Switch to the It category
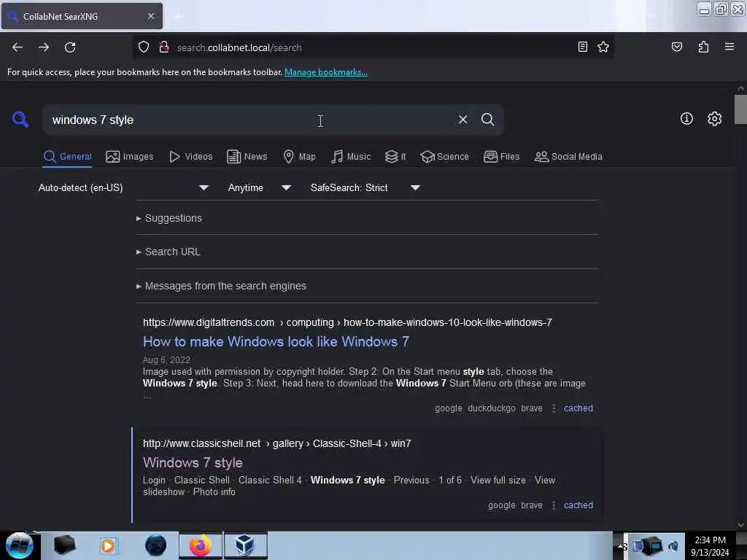The height and width of the screenshot is (560, 747). coord(395,156)
